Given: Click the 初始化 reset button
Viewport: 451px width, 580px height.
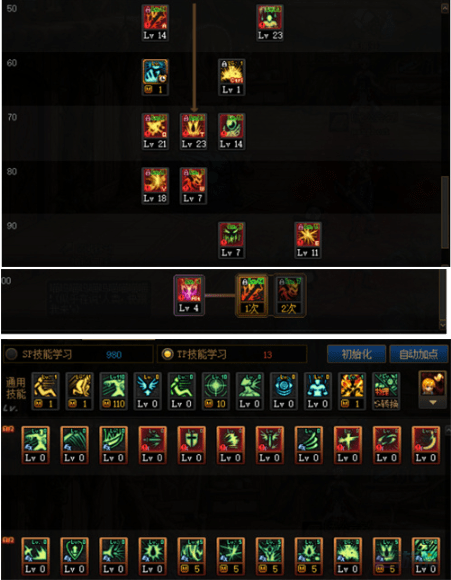Looking at the screenshot, I should coord(356,354).
